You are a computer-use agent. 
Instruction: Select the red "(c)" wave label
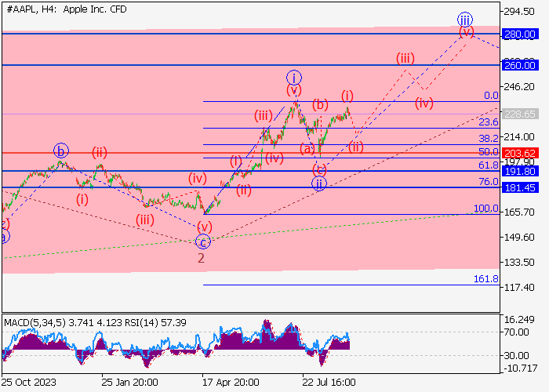[320, 170]
